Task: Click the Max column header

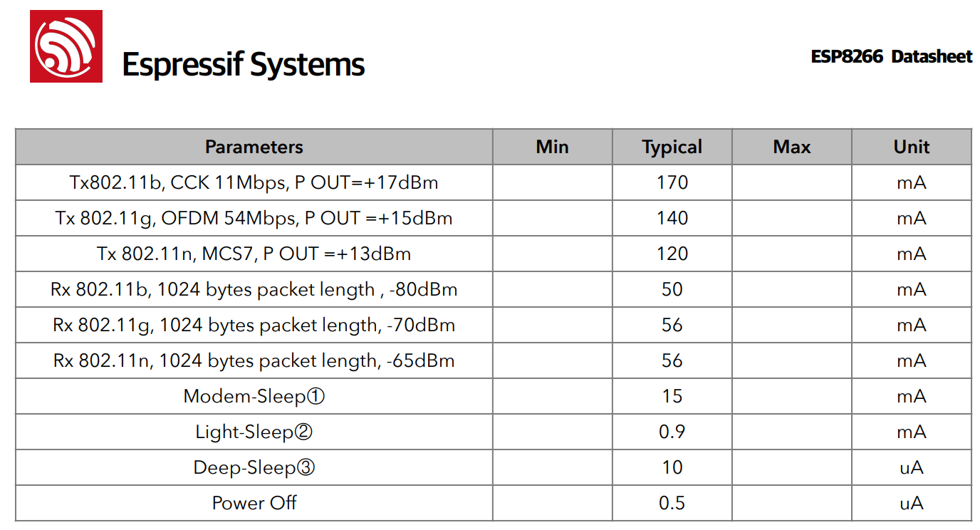Action: tap(791, 147)
